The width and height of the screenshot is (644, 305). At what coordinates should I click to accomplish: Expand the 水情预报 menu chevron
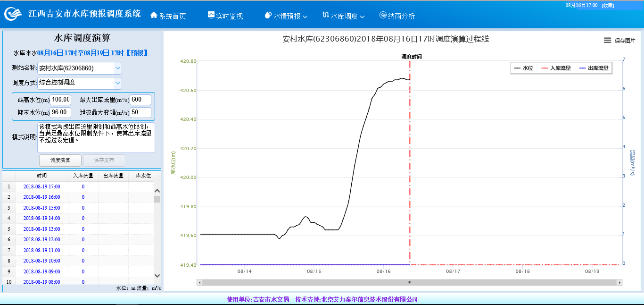pyautogui.click(x=305, y=17)
